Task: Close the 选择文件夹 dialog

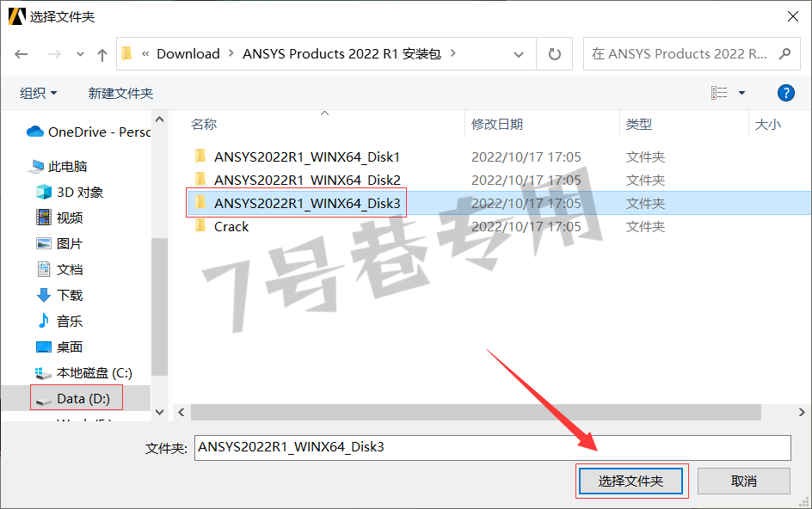Action: point(792,16)
